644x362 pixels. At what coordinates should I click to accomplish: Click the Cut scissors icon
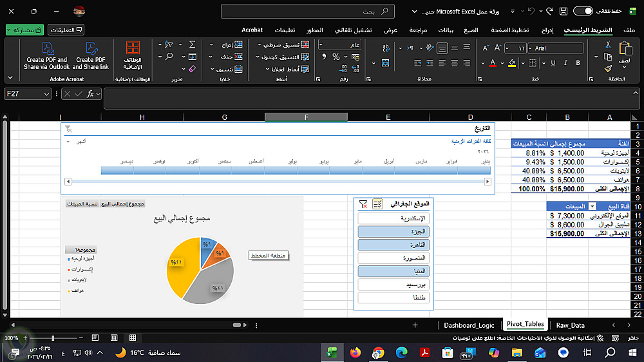pos(608,45)
